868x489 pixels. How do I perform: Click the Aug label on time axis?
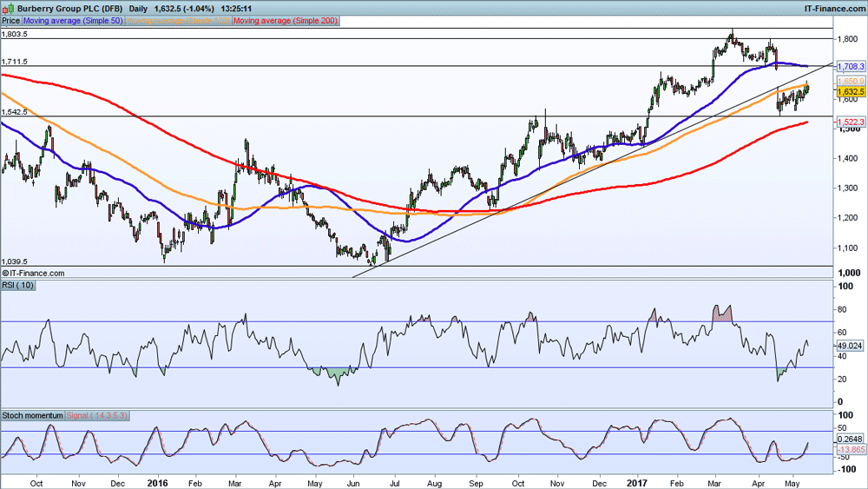click(435, 484)
